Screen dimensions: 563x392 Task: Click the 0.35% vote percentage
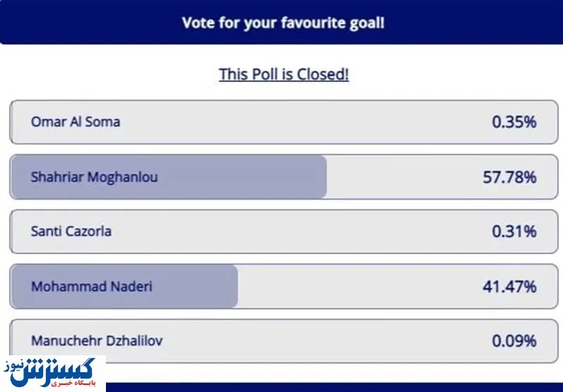click(514, 121)
